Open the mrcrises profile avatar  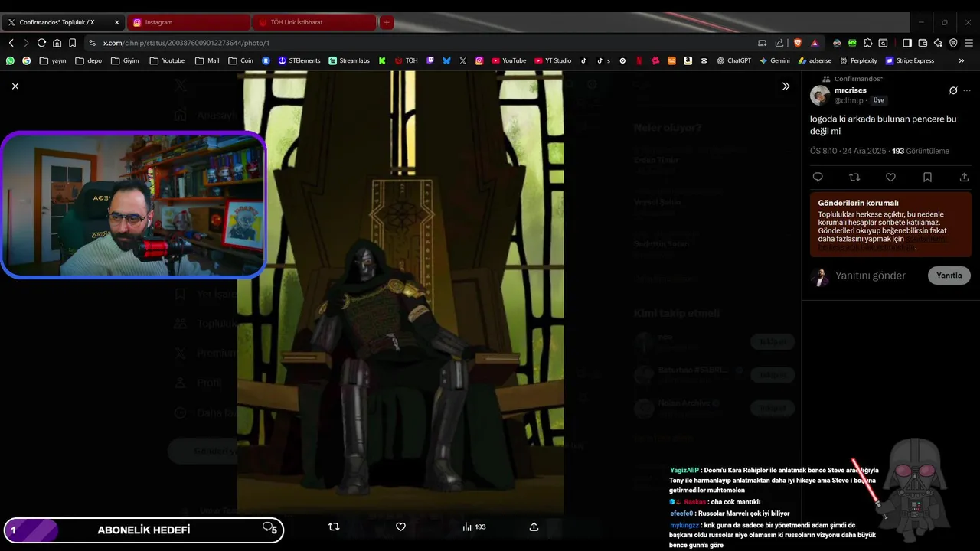point(820,95)
